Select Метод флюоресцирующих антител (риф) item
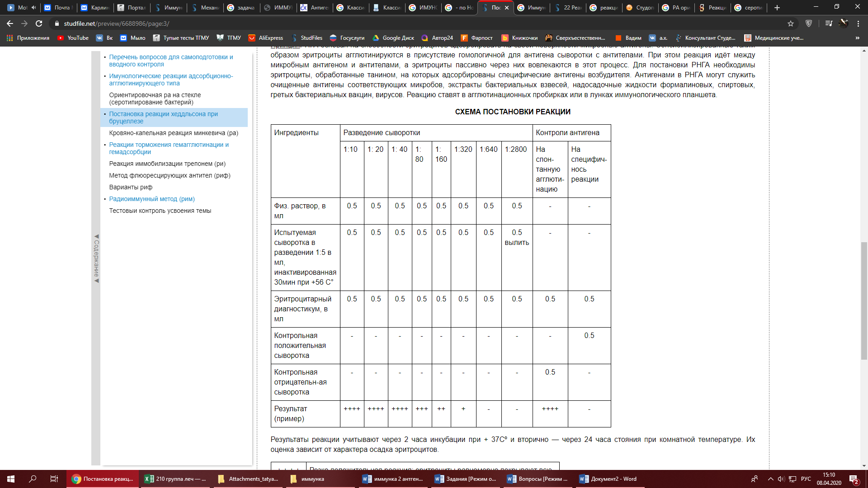 (x=170, y=175)
